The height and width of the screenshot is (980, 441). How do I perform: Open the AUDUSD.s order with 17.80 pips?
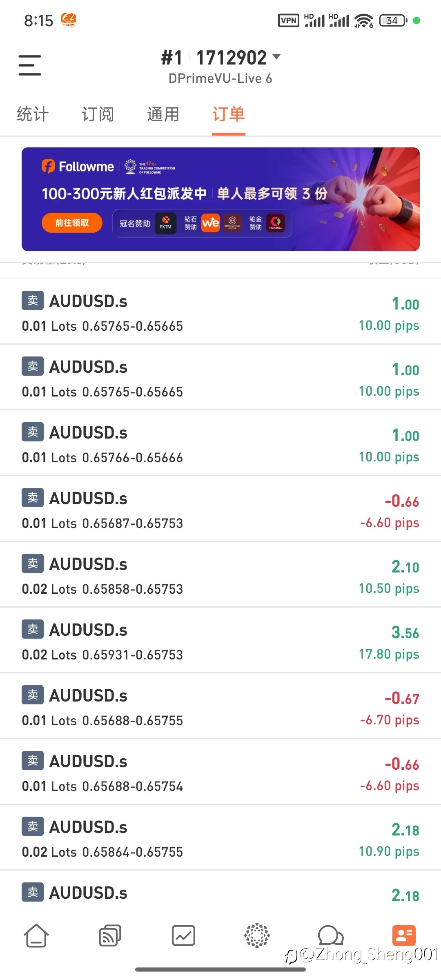click(220, 641)
